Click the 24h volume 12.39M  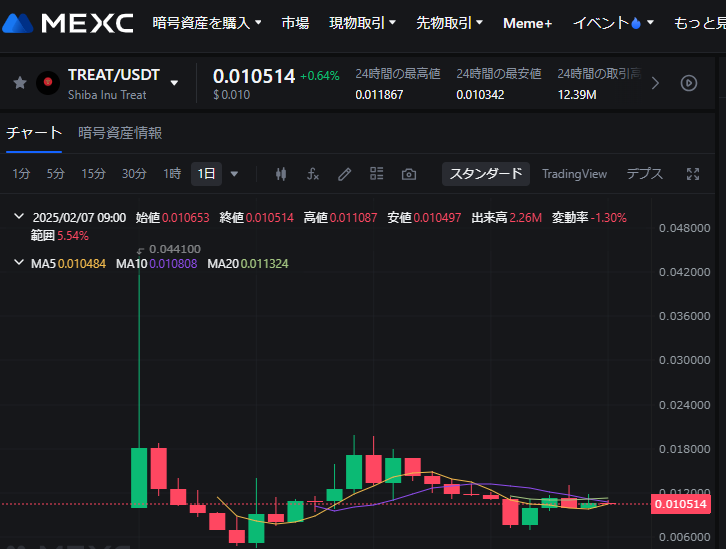(577, 95)
